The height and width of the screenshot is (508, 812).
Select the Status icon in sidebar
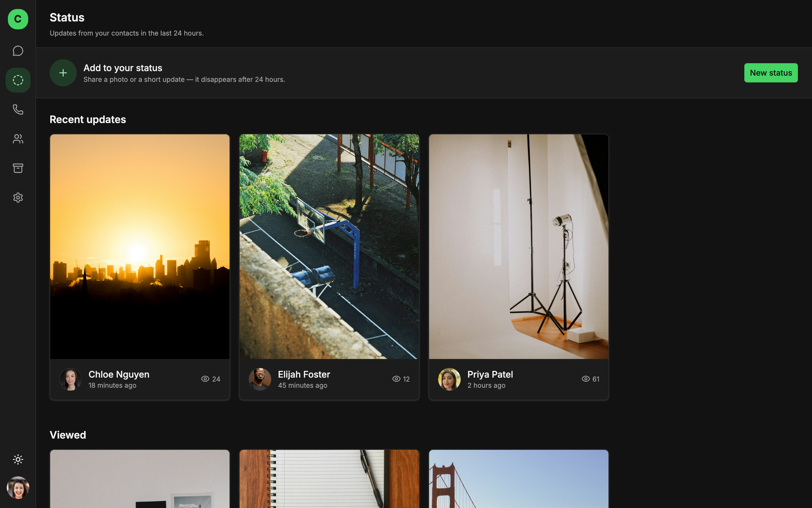pyautogui.click(x=18, y=80)
